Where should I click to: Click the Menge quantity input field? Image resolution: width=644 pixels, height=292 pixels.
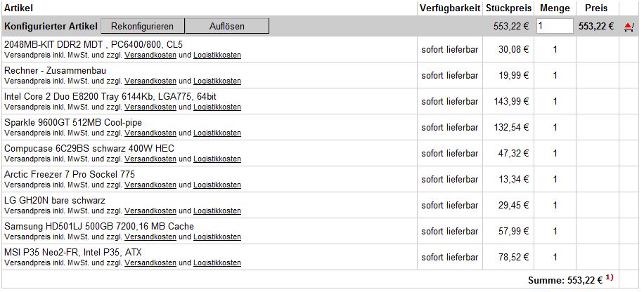tap(555, 26)
